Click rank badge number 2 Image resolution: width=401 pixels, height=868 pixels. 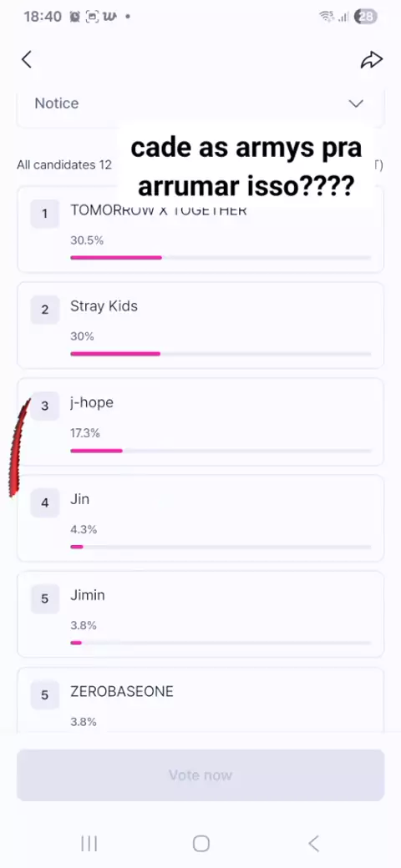pos(45,310)
